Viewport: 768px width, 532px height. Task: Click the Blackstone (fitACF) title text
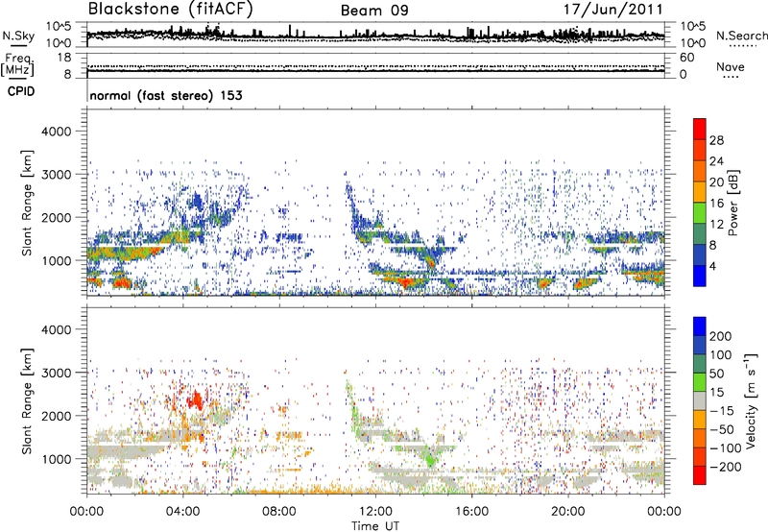pos(171,10)
